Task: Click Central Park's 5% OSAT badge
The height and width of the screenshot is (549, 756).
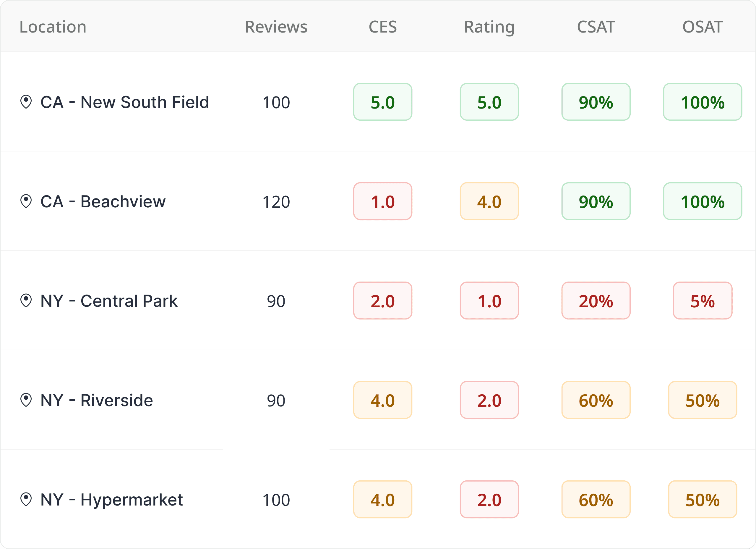Action: tap(702, 301)
